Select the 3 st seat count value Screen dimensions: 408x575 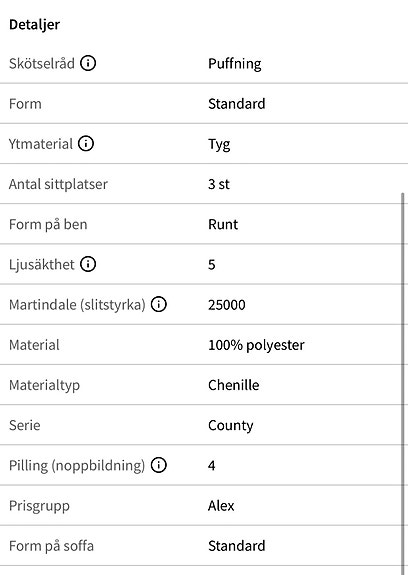(x=219, y=184)
